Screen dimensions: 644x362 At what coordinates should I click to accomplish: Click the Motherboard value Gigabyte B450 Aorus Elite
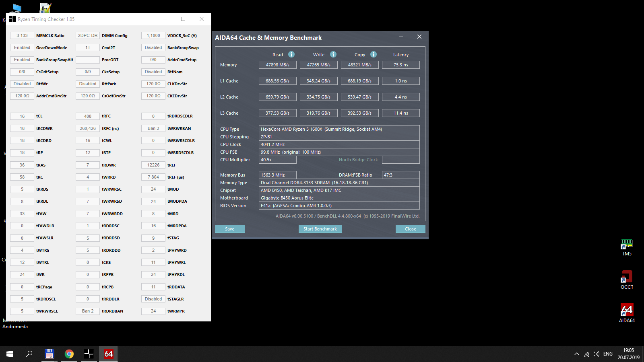click(x=339, y=198)
